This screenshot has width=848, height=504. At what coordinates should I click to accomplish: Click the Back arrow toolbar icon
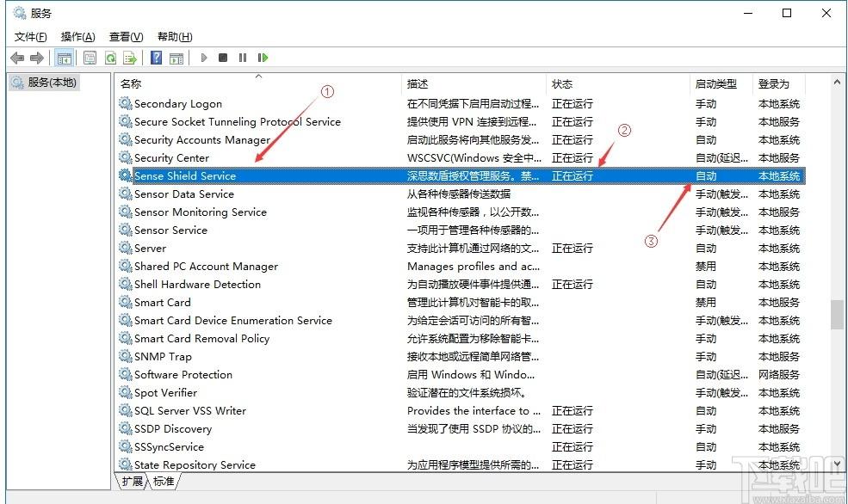(17, 58)
